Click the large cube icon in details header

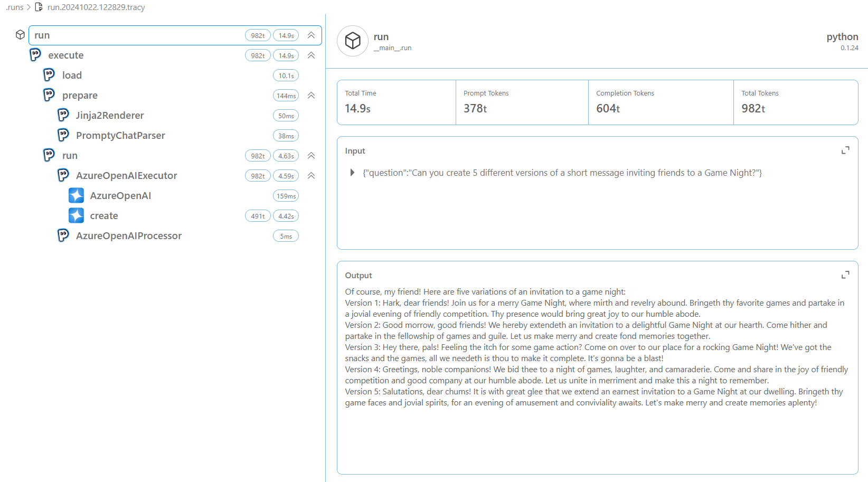353,41
